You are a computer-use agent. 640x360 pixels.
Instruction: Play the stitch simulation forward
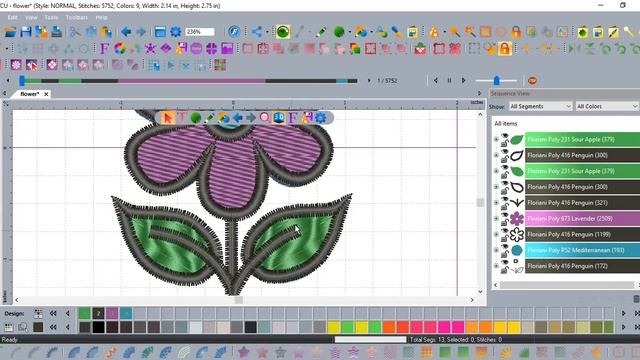tap(464, 81)
